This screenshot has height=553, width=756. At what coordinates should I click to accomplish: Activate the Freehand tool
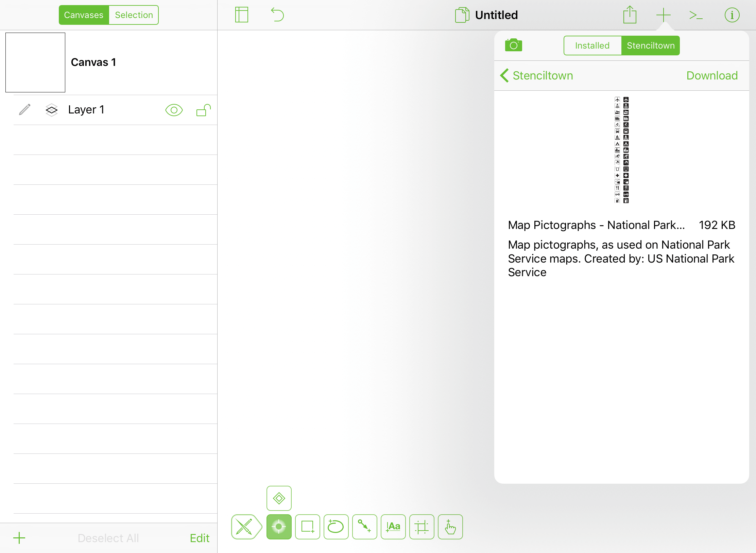[x=336, y=527]
